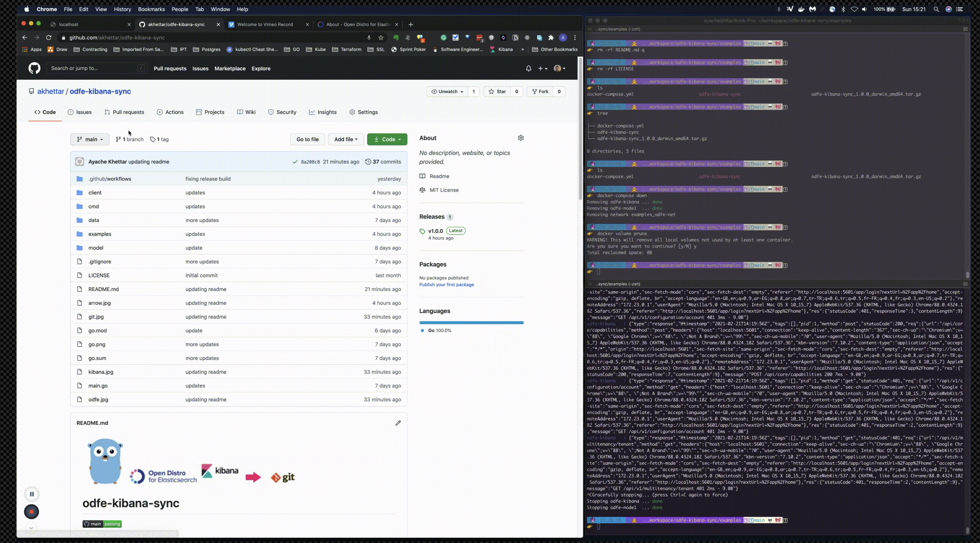Open the Unwatch dropdown

point(447,92)
